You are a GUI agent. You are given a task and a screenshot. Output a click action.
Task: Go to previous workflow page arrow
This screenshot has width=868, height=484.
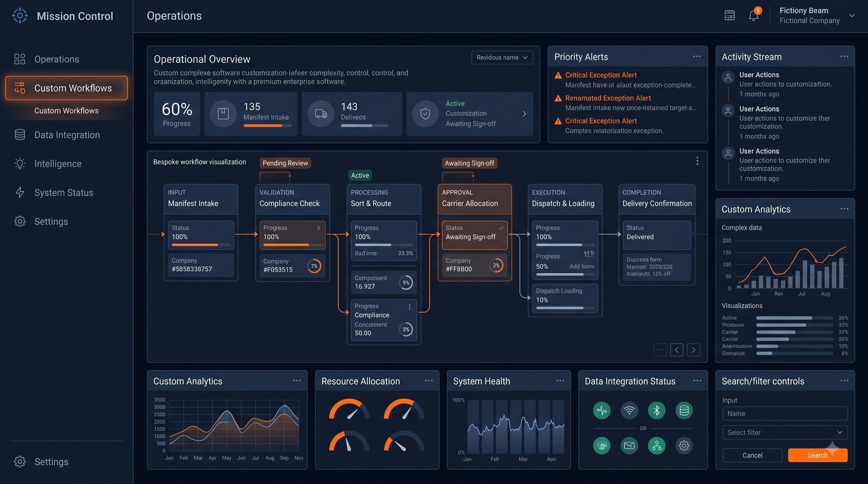tap(676, 350)
